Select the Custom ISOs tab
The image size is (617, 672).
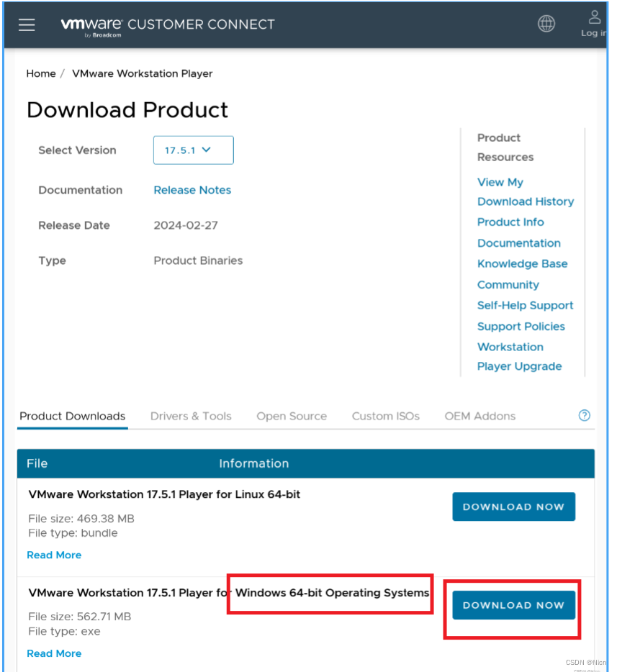pyautogui.click(x=385, y=416)
